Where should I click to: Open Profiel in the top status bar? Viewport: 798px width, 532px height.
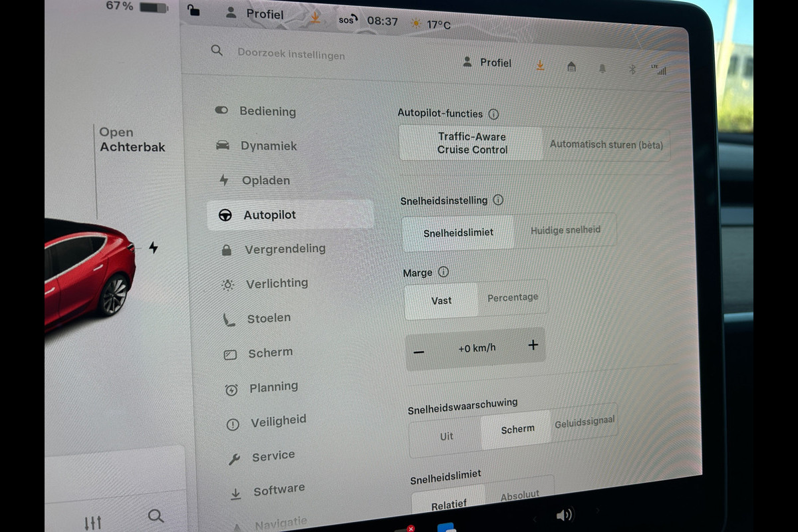coord(255,13)
